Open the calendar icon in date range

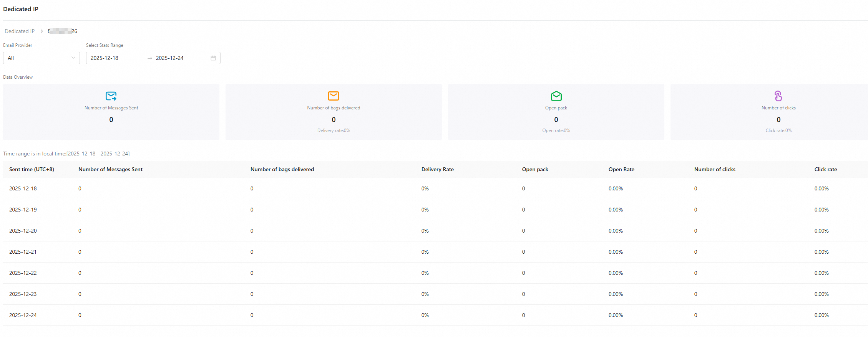(x=213, y=58)
